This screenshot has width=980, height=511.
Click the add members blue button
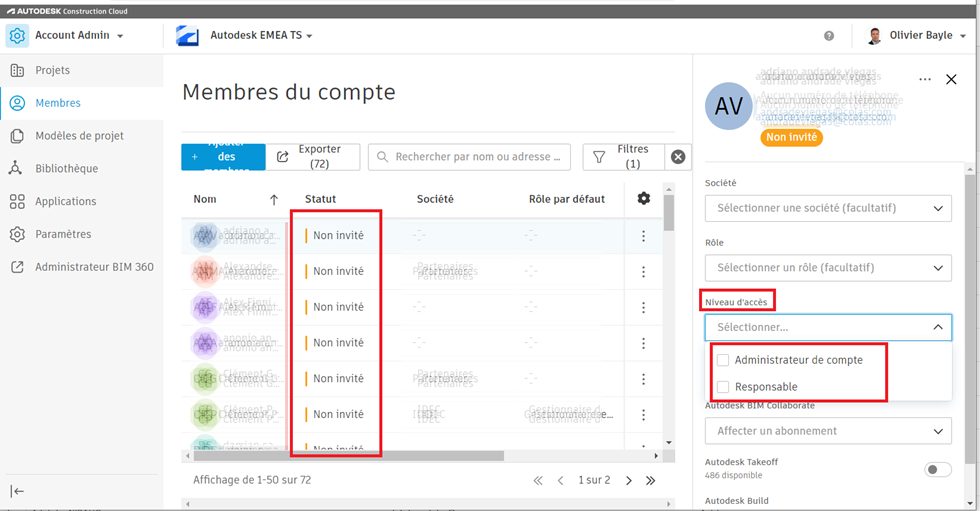[x=223, y=157]
